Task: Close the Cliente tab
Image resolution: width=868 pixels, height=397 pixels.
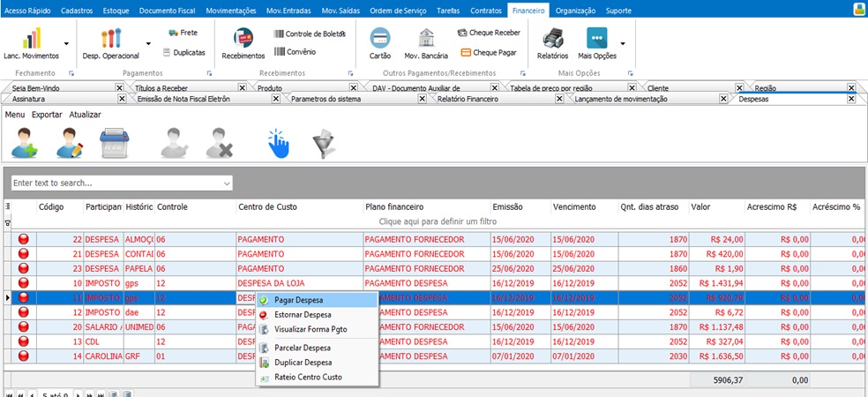Action: 738,88
